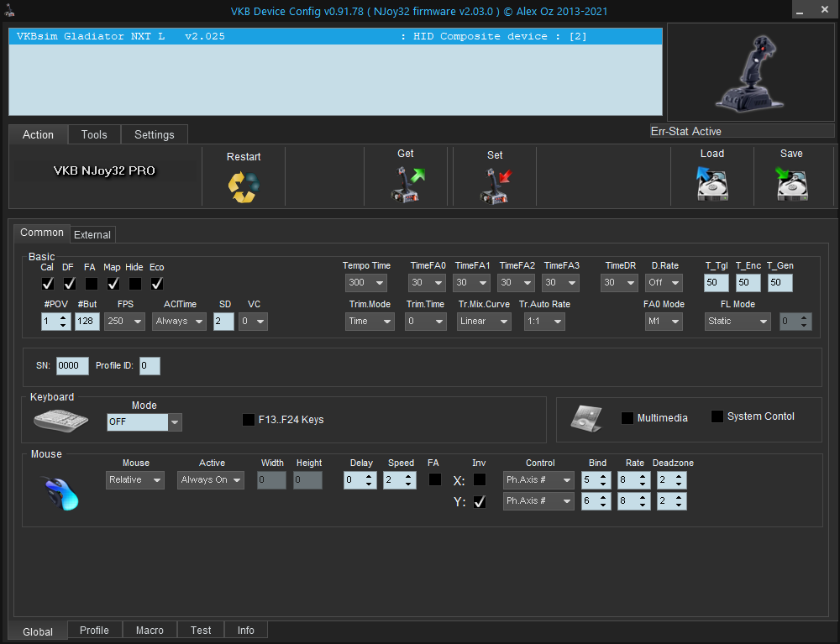Open the FL Mode dropdown
The image size is (840, 644).
(x=738, y=322)
